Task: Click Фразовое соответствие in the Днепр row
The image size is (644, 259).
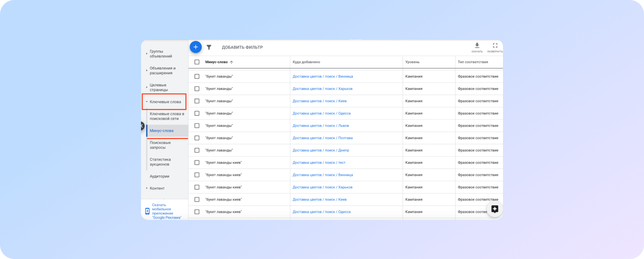Action: click(x=478, y=150)
